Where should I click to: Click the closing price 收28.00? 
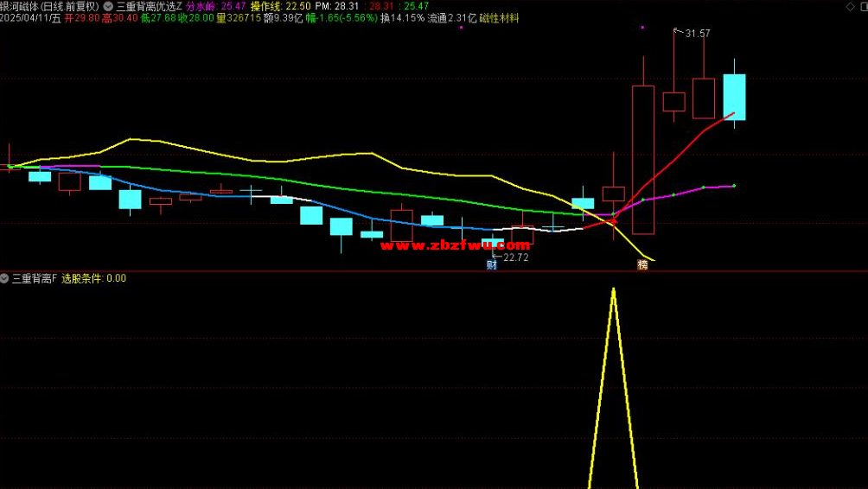pos(196,18)
